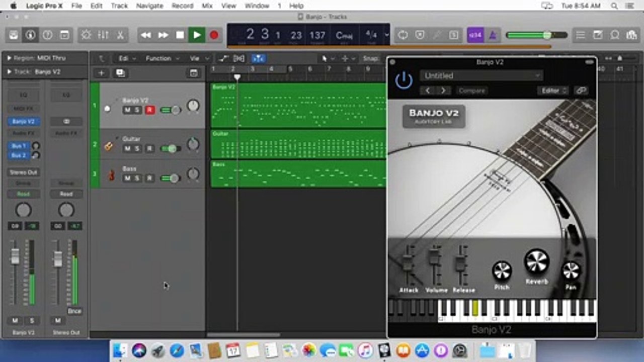The image size is (644, 362).
Task: Toggle Show Automation button in Tracks area
Action: pyautogui.click(x=224, y=58)
